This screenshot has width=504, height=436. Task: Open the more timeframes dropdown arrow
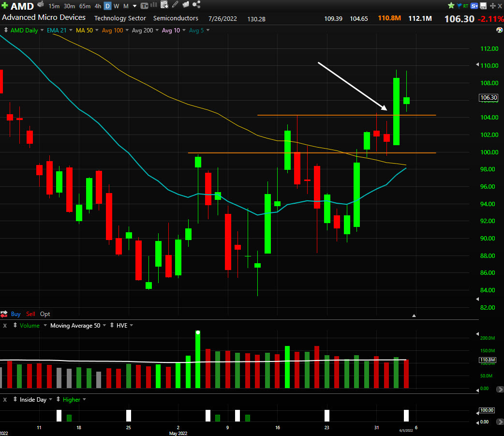pos(134,6)
